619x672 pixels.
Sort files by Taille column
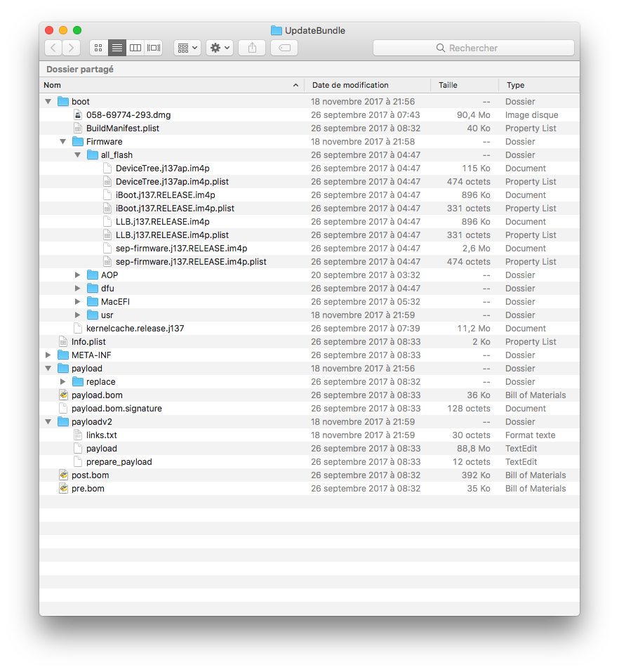448,85
